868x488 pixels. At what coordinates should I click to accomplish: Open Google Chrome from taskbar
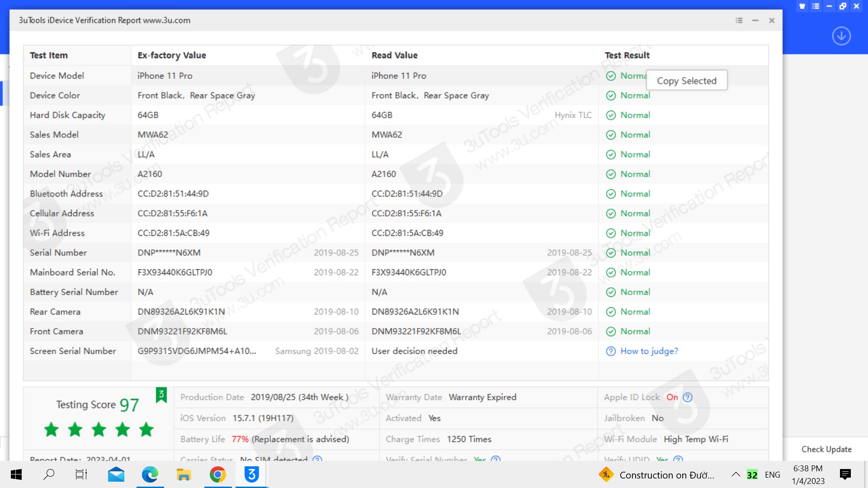(x=217, y=474)
